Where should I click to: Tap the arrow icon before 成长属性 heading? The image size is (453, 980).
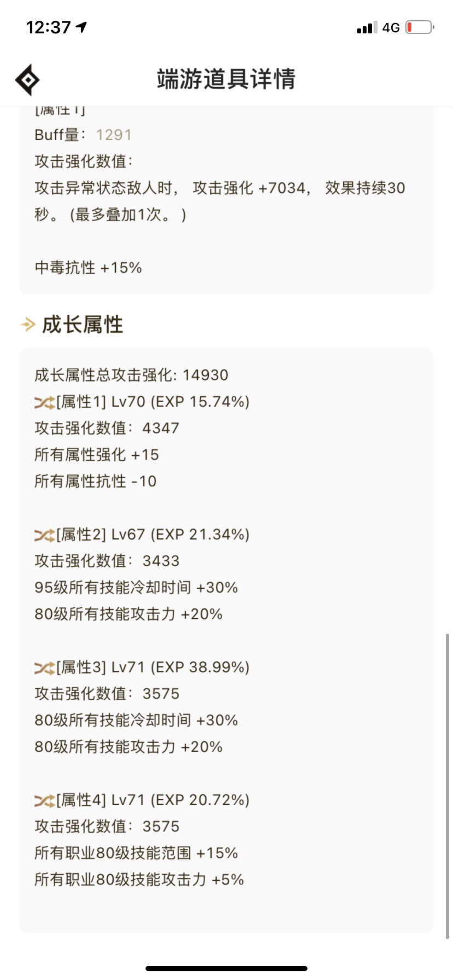pos(28,324)
